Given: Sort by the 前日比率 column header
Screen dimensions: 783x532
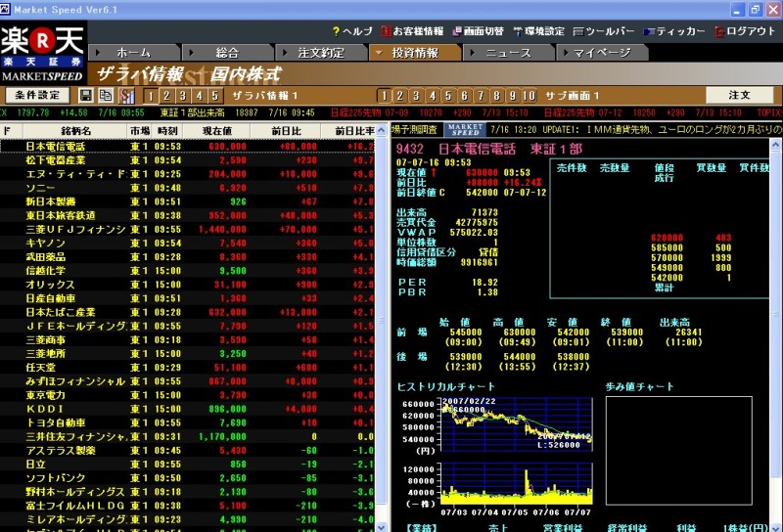Looking at the screenshot, I should pos(349,131).
